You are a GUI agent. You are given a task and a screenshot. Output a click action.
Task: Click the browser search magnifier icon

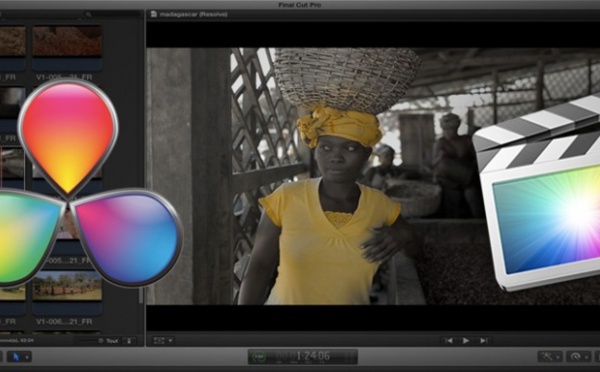(88, 14)
